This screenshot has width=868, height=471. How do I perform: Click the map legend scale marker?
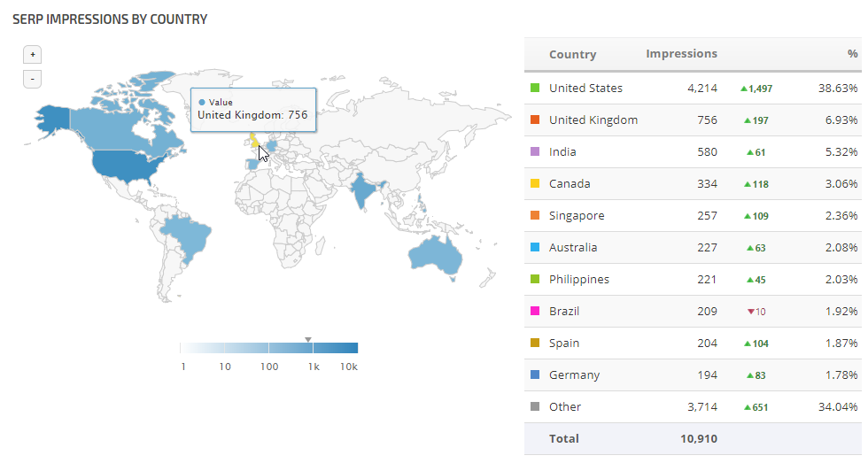click(x=308, y=339)
